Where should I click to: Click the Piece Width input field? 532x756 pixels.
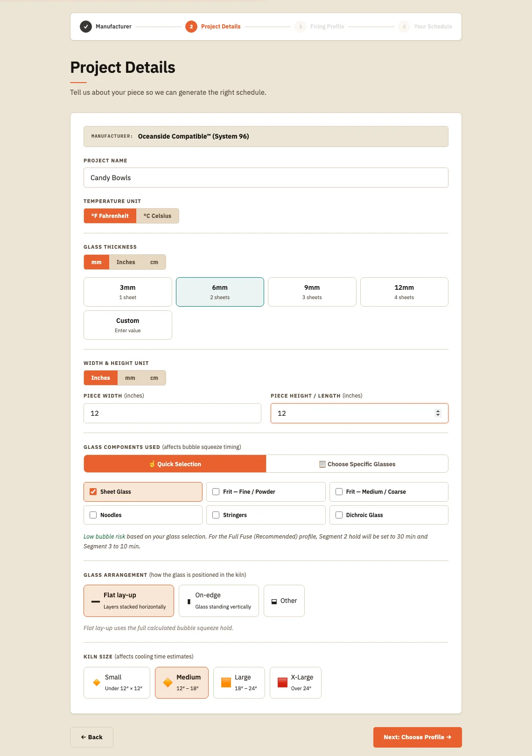172,413
